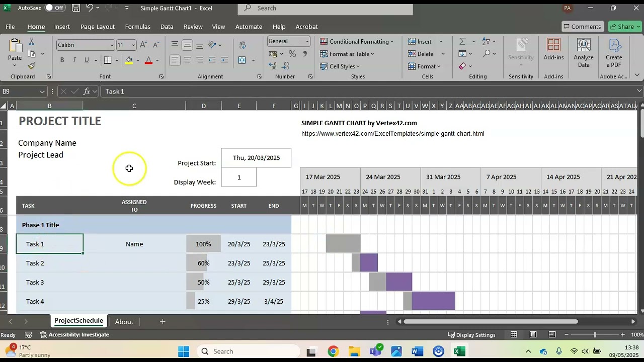Switch to the About sheet tab
The image size is (644, 362).
124,322
